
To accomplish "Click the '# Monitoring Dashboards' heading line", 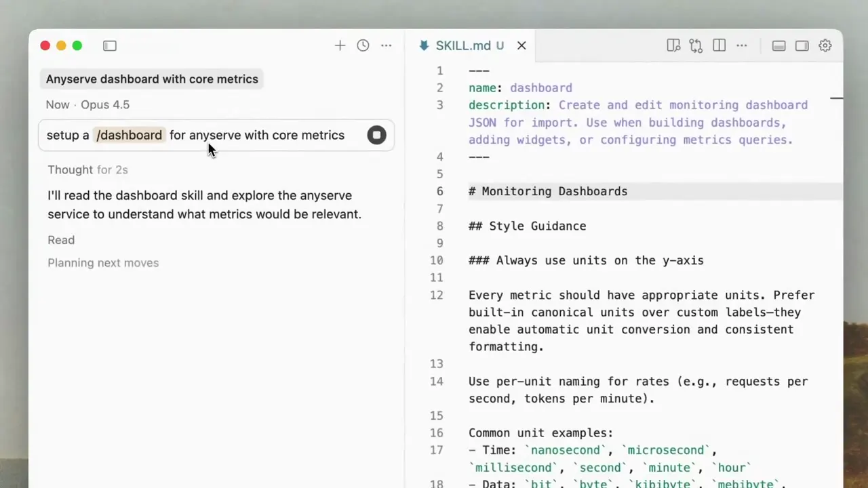I will 548,191.
